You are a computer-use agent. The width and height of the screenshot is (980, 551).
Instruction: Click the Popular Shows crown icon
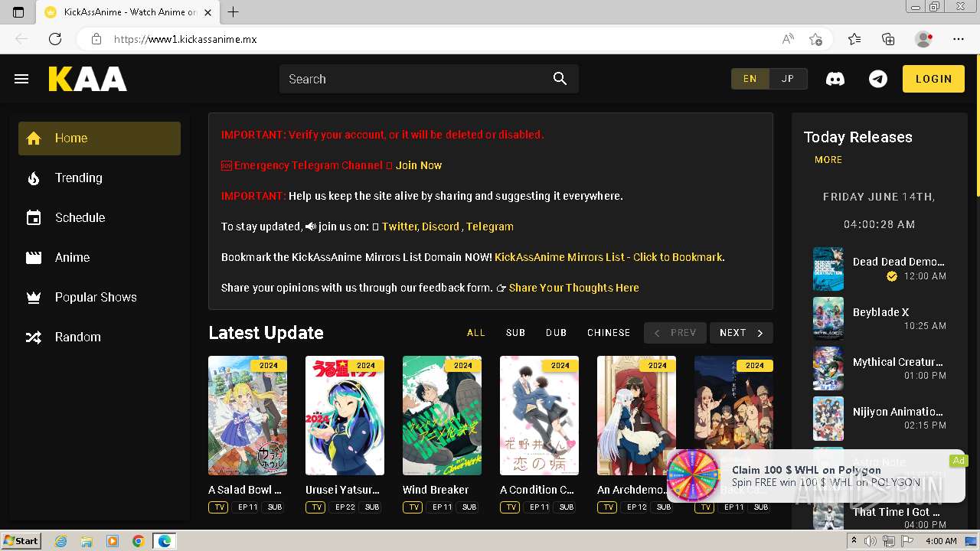(x=34, y=298)
